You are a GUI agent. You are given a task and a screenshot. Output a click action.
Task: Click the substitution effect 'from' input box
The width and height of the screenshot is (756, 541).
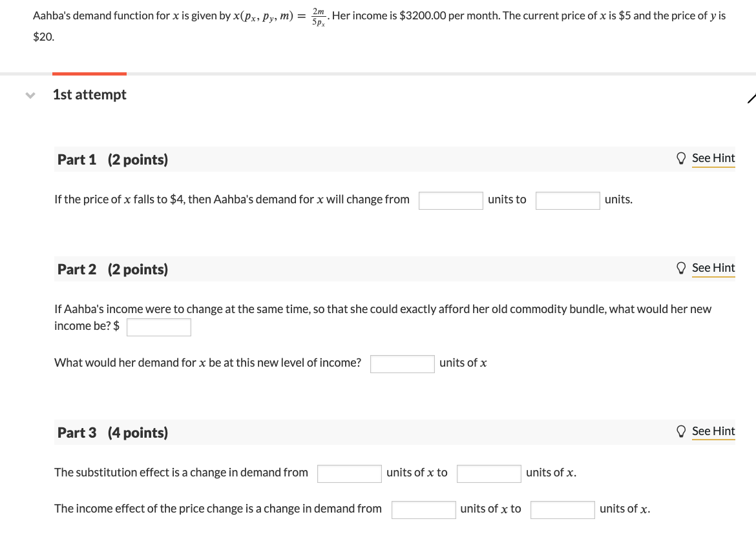click(x=349, y=473)
